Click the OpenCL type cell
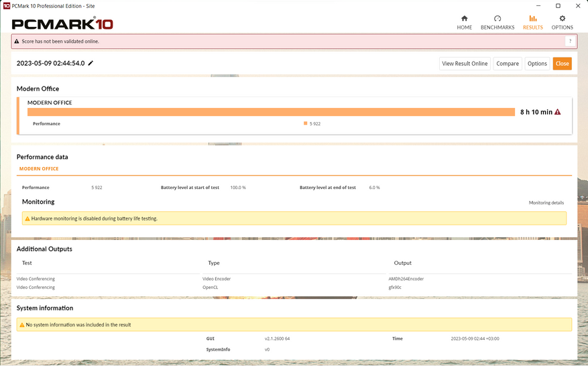Viewport: 588px width, 366px height. pyautogui.click(x=210, y=288)
